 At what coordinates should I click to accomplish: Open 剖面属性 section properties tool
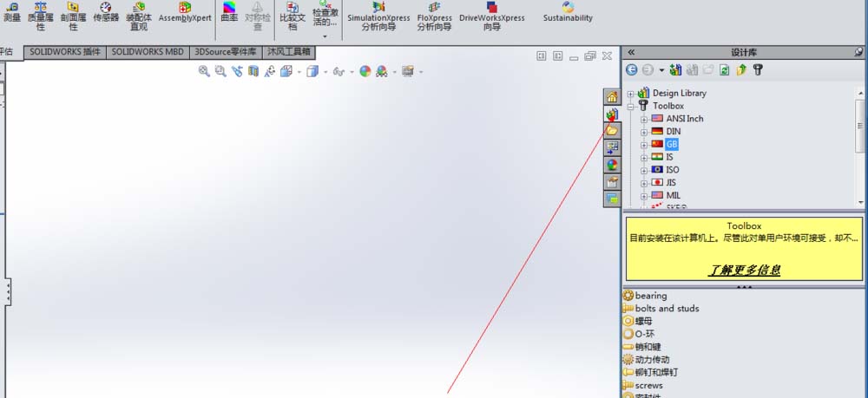tap(73, 16)
